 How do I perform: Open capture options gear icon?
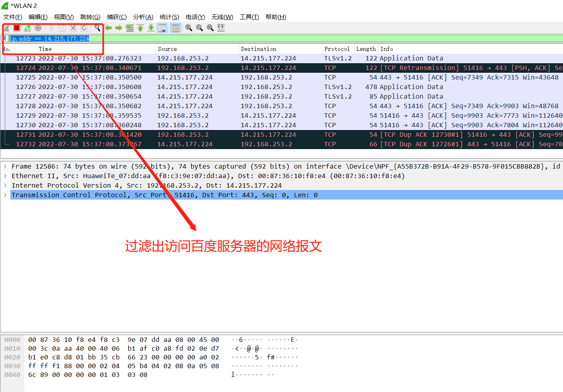38,28
